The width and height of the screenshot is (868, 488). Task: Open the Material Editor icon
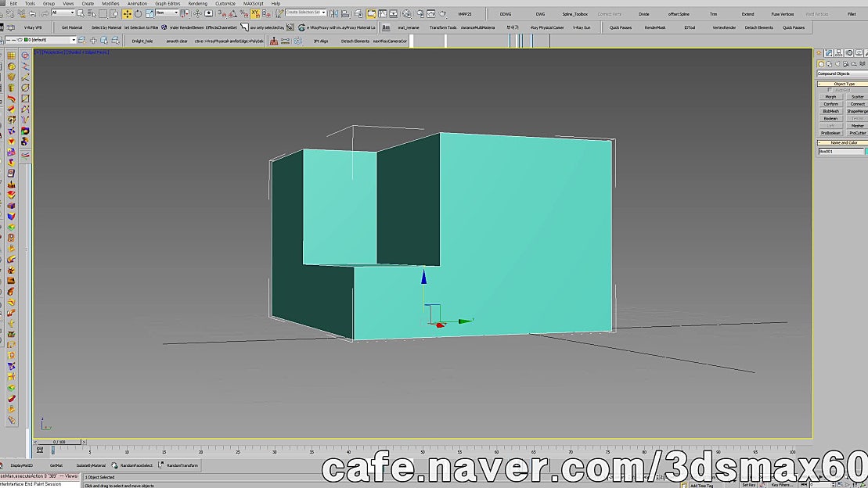tap(405, 13)
